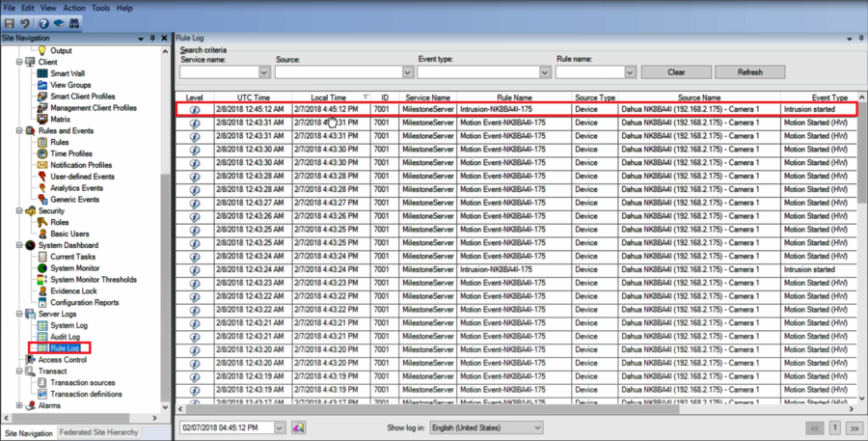Open the Show log in language dropdown
Viewport: 868px width, 441px height.
point(537,427)
